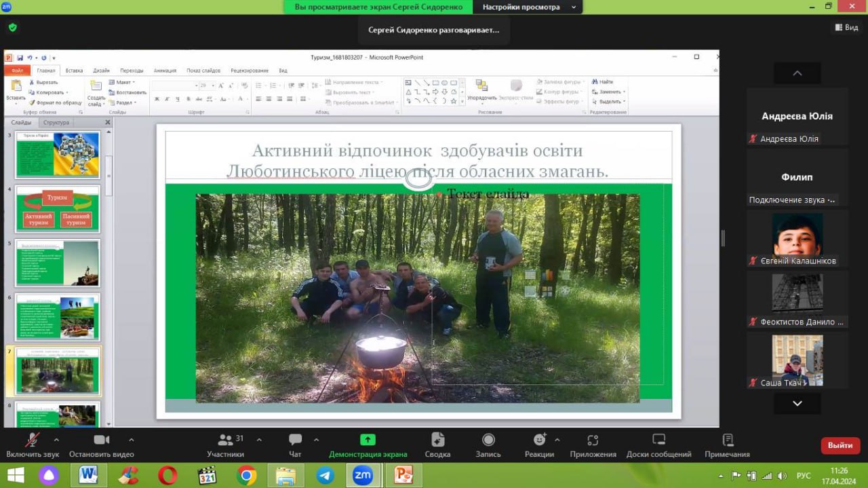Switch to the Анимация ribbon tab
Screen dimensions: 868x488
tap(165, 71)
